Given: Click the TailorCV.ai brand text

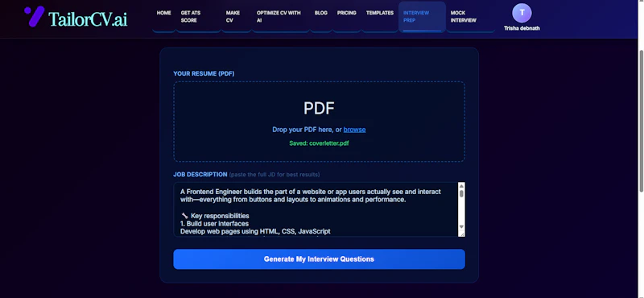Looking at the screenshot, I should pos(88,19).
